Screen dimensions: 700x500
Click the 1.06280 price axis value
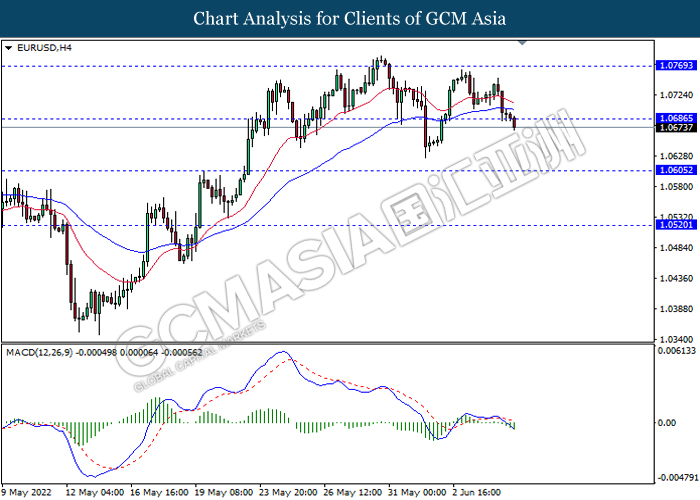coord(676,156)
